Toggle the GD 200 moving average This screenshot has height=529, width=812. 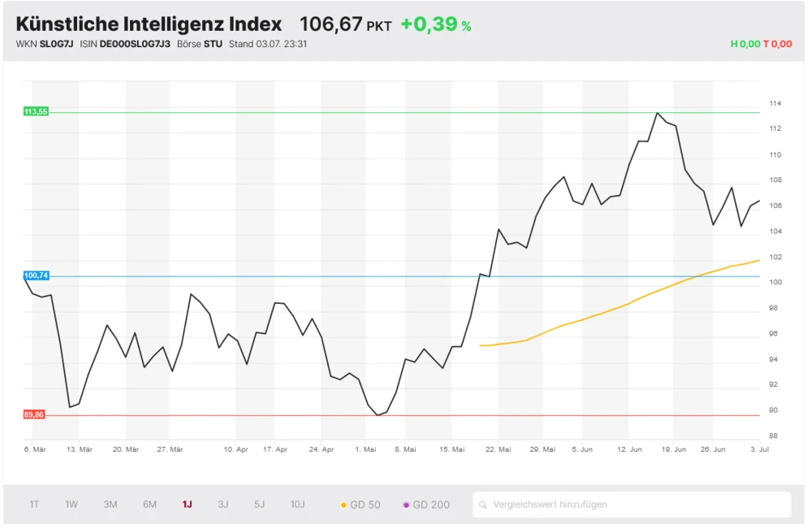pos(426,505)
